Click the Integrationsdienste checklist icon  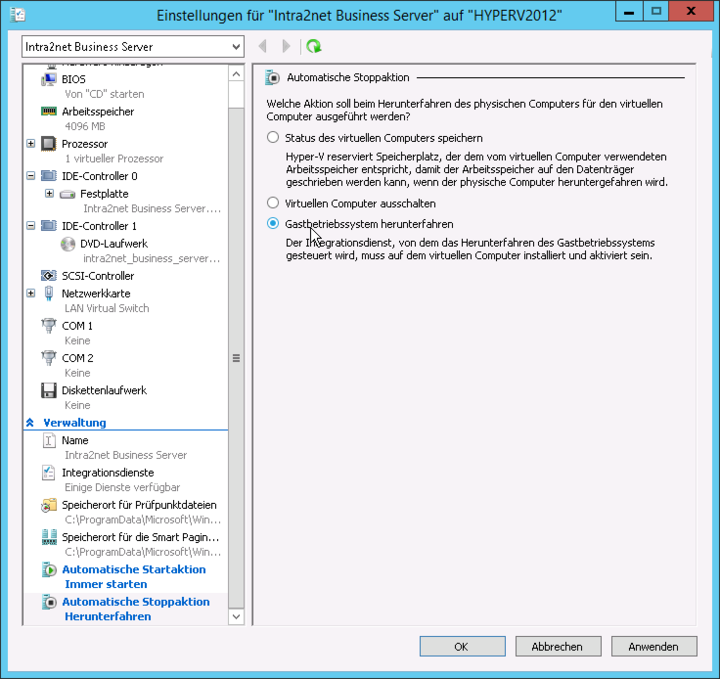pos(49,472)
